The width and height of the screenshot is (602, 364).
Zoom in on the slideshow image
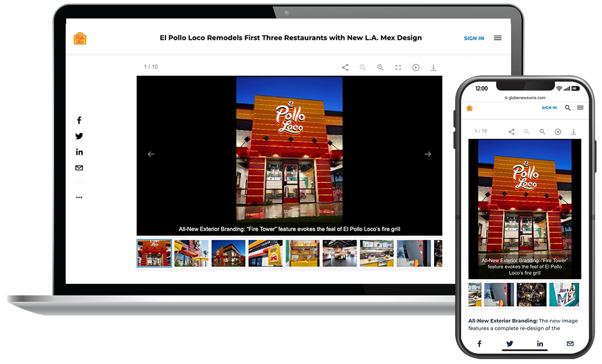(x=380, y=67)
